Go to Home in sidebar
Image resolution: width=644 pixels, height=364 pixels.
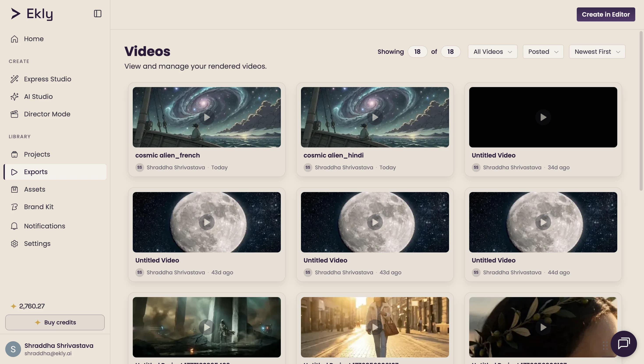[x=55, y=39]
